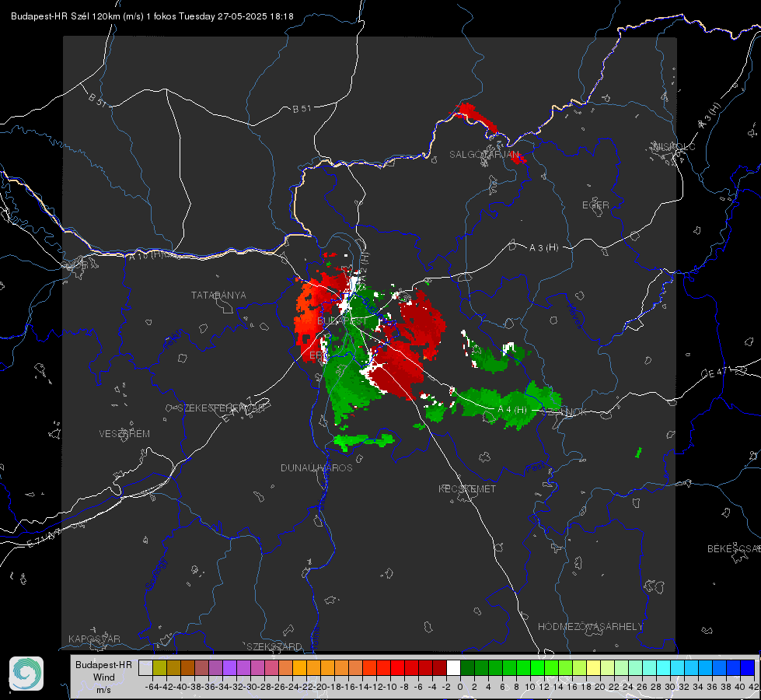Click the orange-red echo west of Budapest
This screenshot has height=700, width=761.
tap(309, 318)
